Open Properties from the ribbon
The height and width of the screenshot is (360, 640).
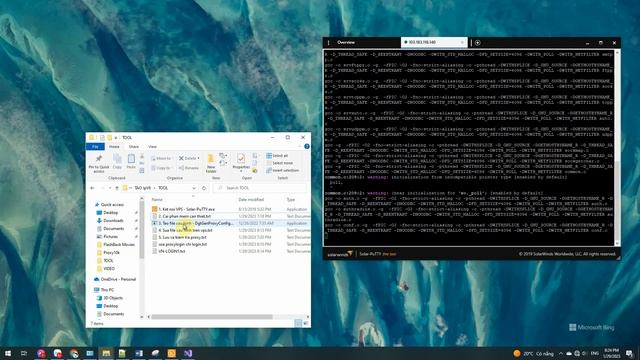[x=241, y=162]
